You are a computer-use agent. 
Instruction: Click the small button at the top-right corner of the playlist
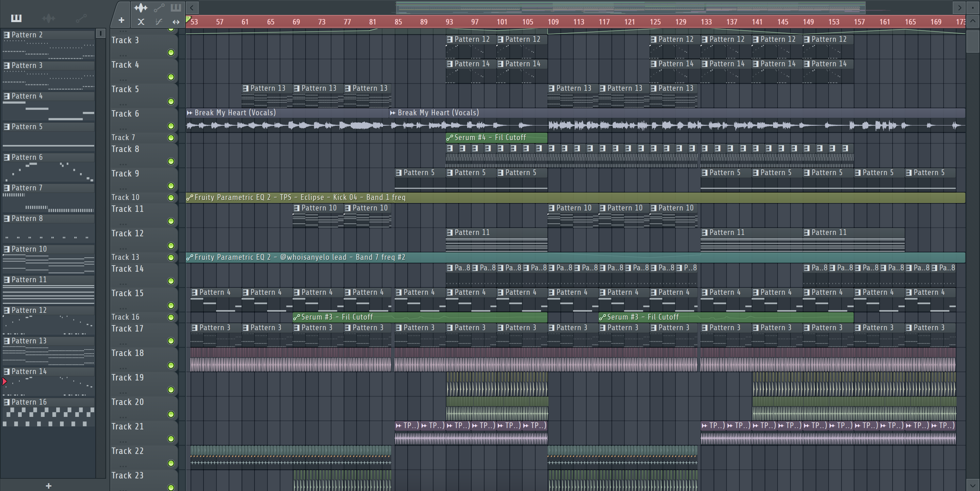click(973, 7)
